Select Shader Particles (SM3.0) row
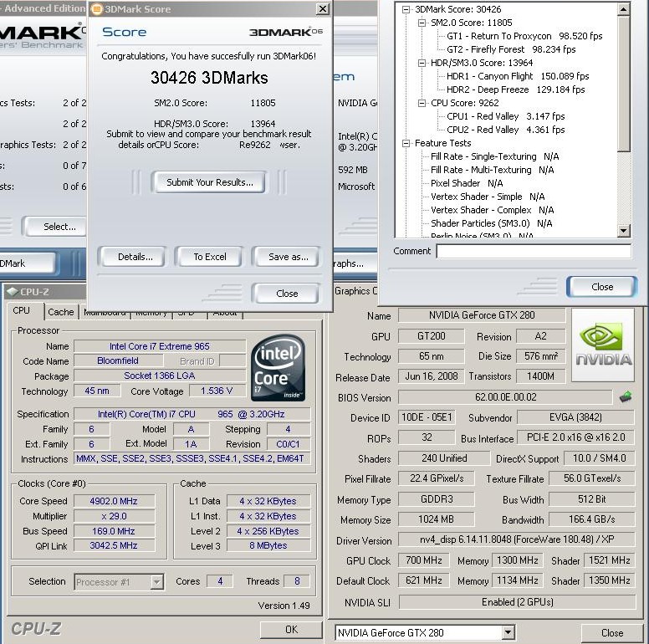 click(x=492, y=223)
